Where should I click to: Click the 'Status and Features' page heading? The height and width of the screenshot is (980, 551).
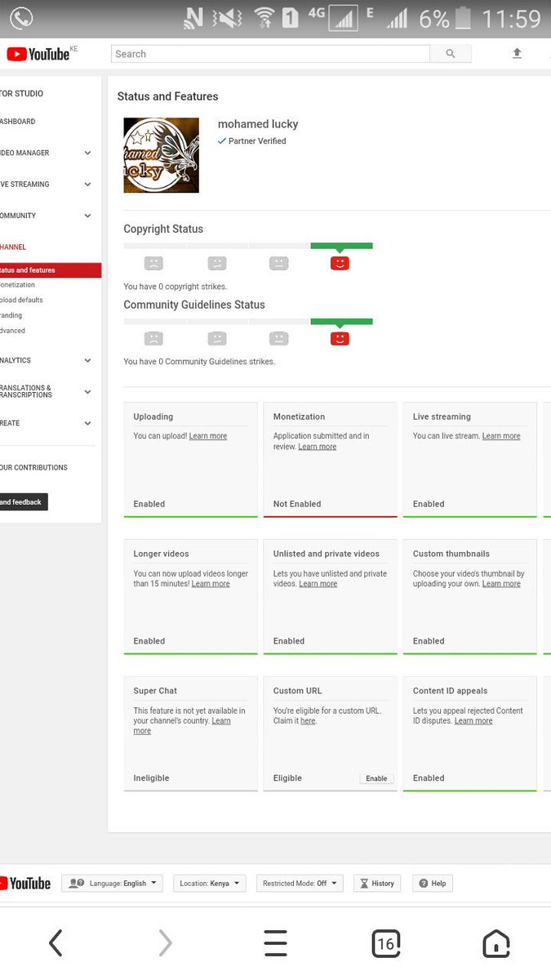(x=167, y=96)
